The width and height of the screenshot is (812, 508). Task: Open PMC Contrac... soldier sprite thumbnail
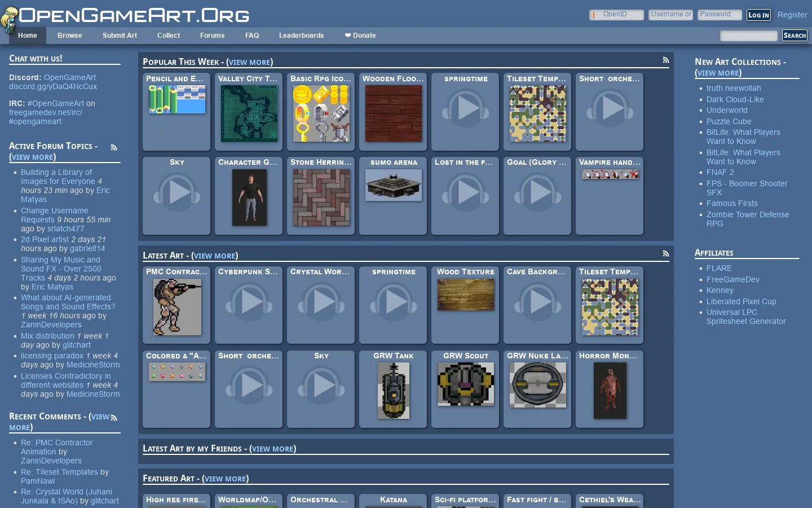pos(177,307)
